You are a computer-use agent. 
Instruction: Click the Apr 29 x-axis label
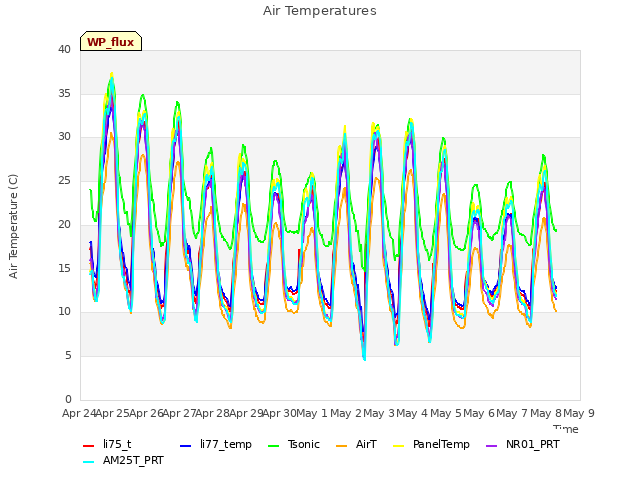(246, 413)
